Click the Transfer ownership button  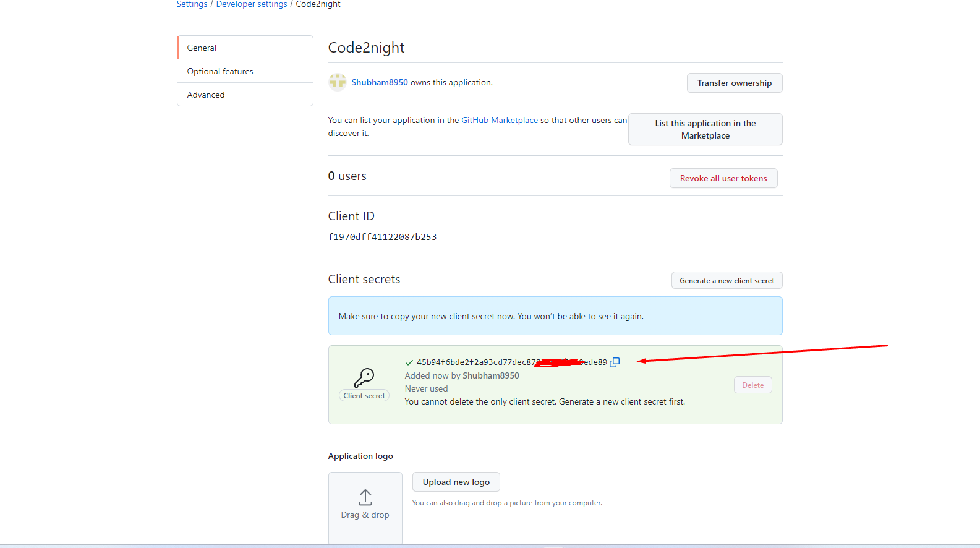735,83
